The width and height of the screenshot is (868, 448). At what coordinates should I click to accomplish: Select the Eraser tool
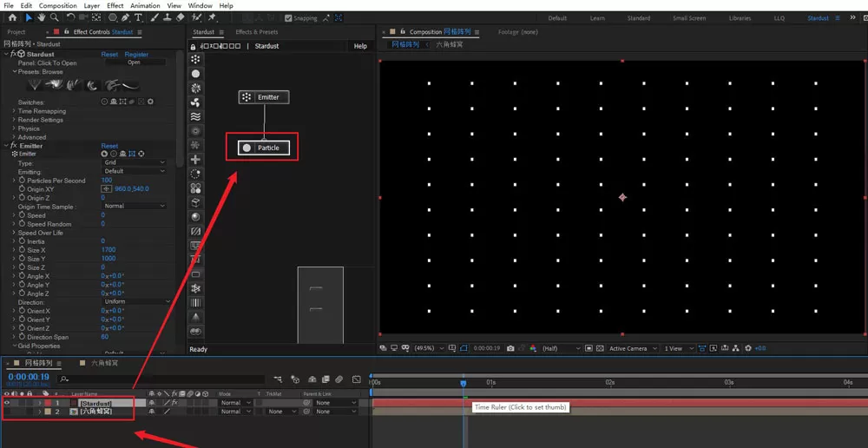point(180,17)
